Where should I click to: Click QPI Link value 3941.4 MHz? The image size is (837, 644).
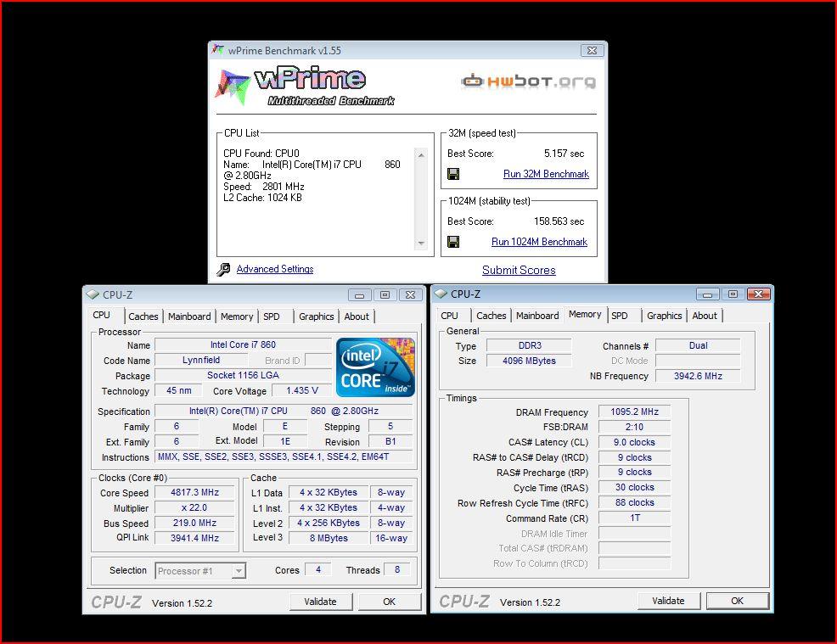coord(195,538)
